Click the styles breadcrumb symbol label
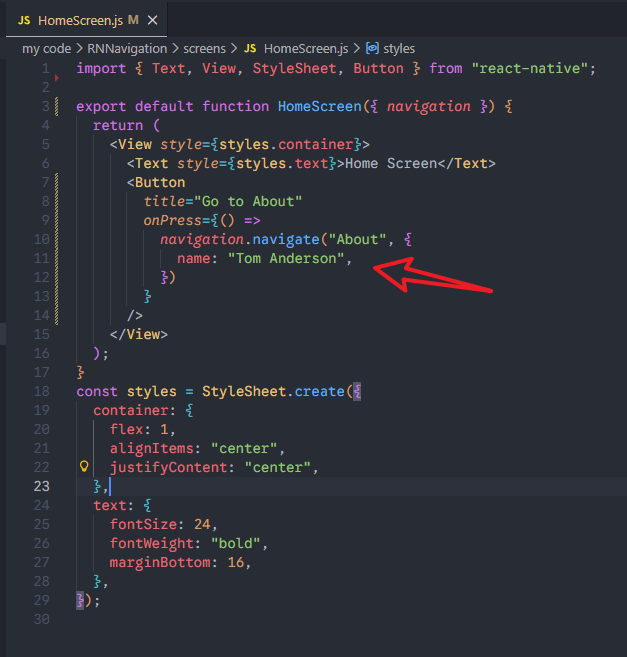The height and width of the screenshot is (657, 627). 399,48
